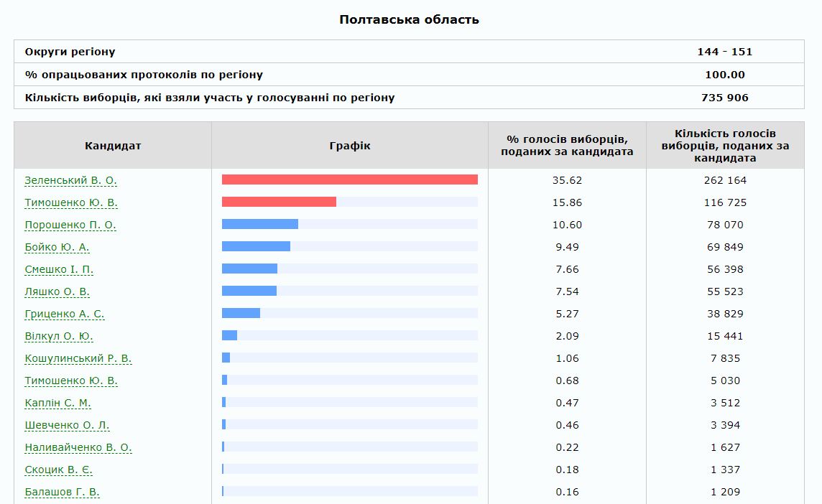Click the blue bar for Порошенко
822x504 pixels.
coord(259,224)
